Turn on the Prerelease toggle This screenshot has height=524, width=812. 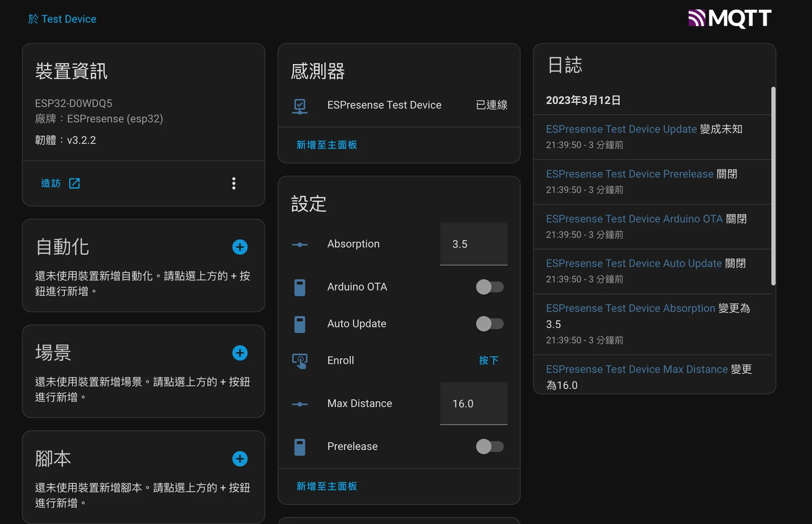[490, 447]
